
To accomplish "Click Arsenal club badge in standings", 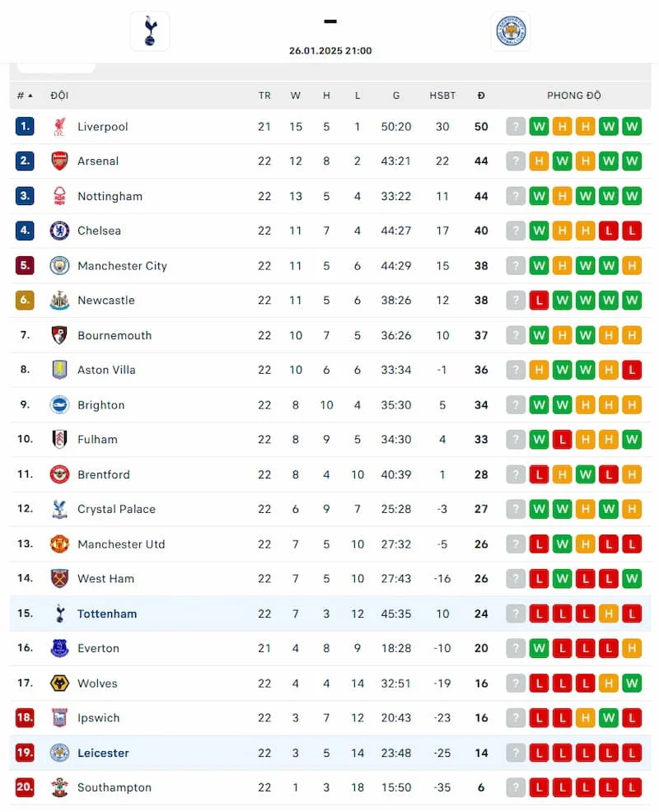I will click(x=59, y=161).
